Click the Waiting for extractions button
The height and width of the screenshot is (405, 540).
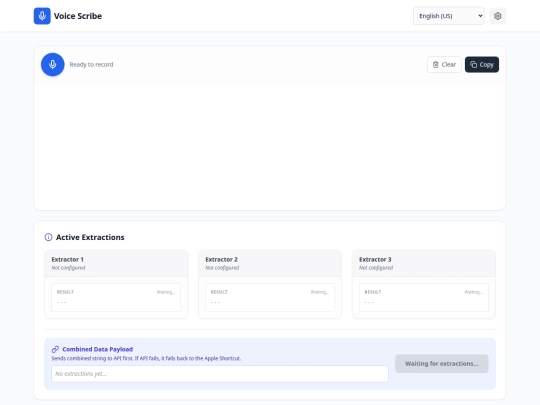tap(442, 364)
